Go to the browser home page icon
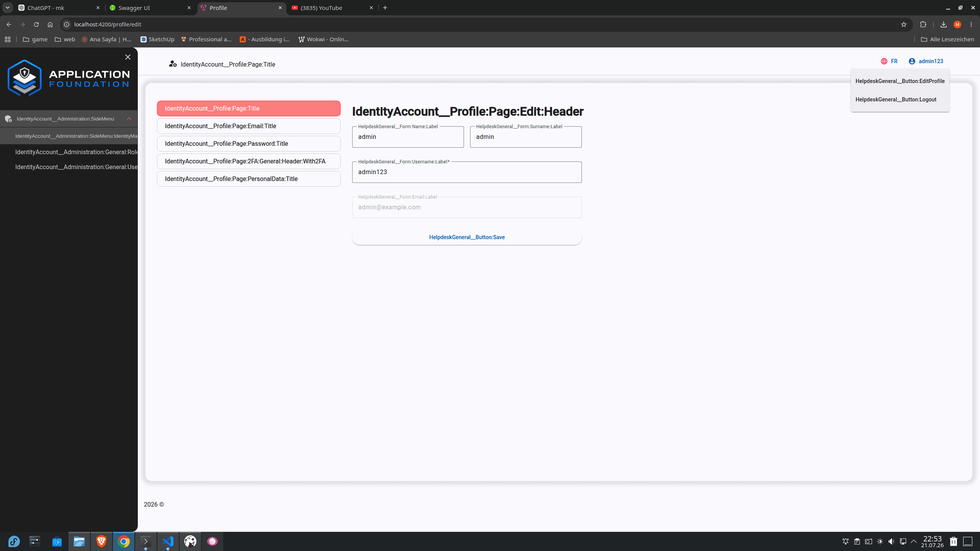The height and width of the screenshot is (551, 980). (50, 24)
